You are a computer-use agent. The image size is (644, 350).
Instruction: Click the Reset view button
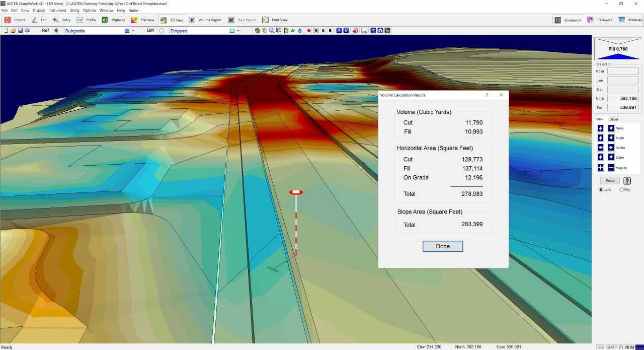pos(610,180)
